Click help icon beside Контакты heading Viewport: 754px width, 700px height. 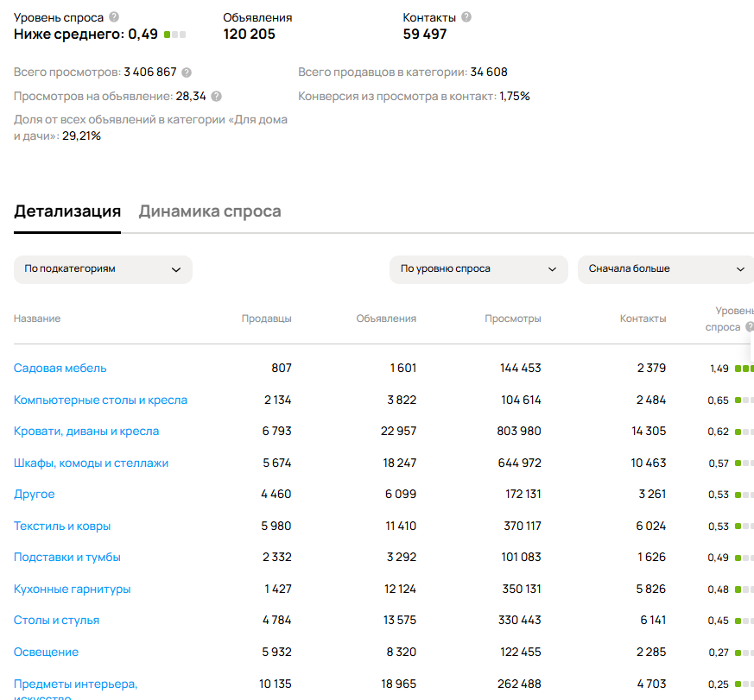pos(466,17)
